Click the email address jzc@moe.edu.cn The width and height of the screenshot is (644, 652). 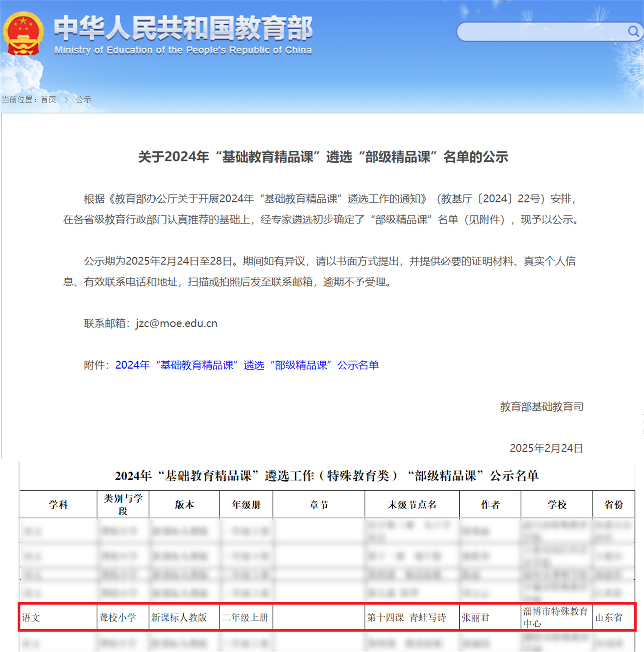[176, 323]
